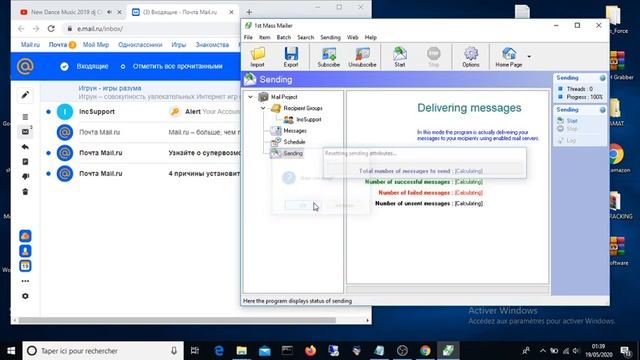Screen dimensions: 640x360
Task: Open the Item menu
Action: [264, 37]
